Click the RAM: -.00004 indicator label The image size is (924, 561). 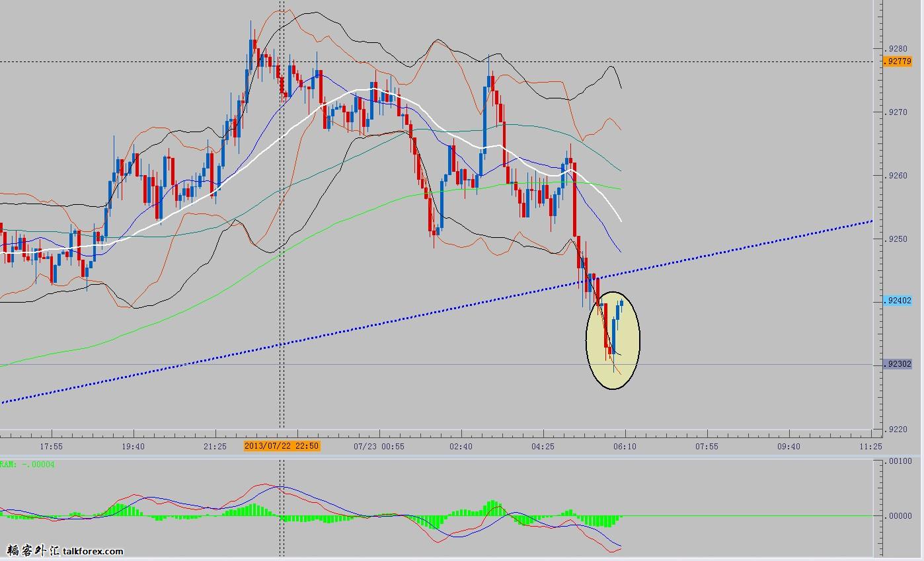(x=27, y=465)
